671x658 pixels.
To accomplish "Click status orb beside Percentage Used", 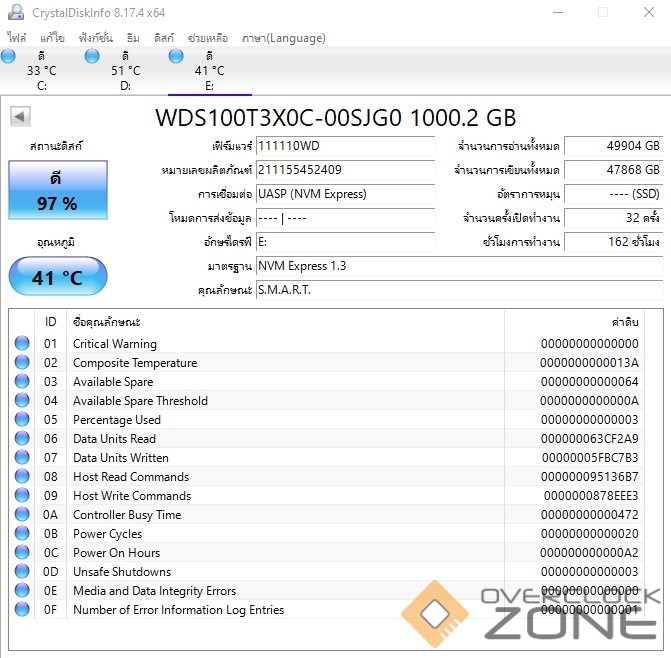I will [x=22, y=420].
